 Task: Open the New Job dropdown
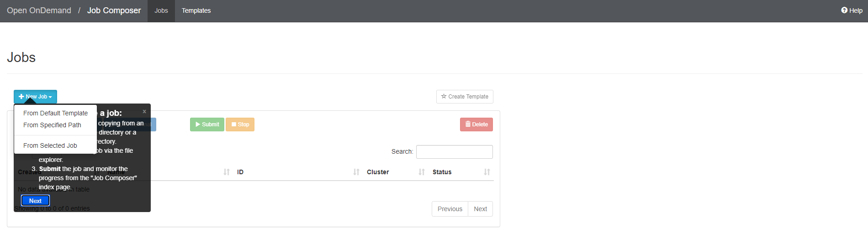pos(35,97)
